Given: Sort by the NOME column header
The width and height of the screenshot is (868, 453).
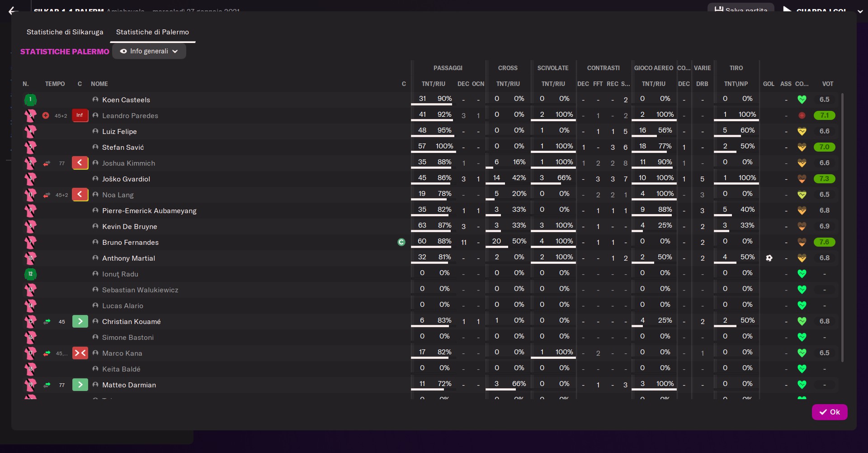Looking at the screenshot, I should (99, 84).
